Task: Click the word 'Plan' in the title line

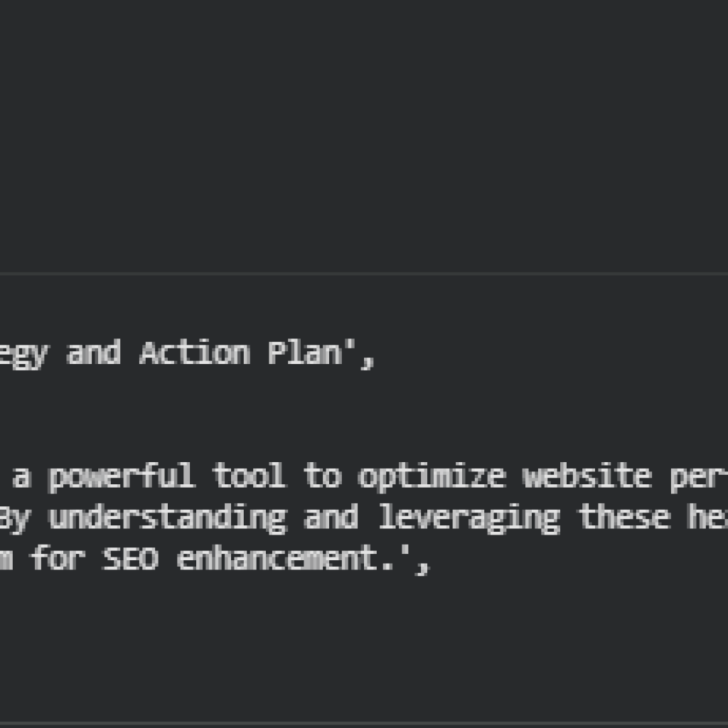Action: tap(305, 353)
